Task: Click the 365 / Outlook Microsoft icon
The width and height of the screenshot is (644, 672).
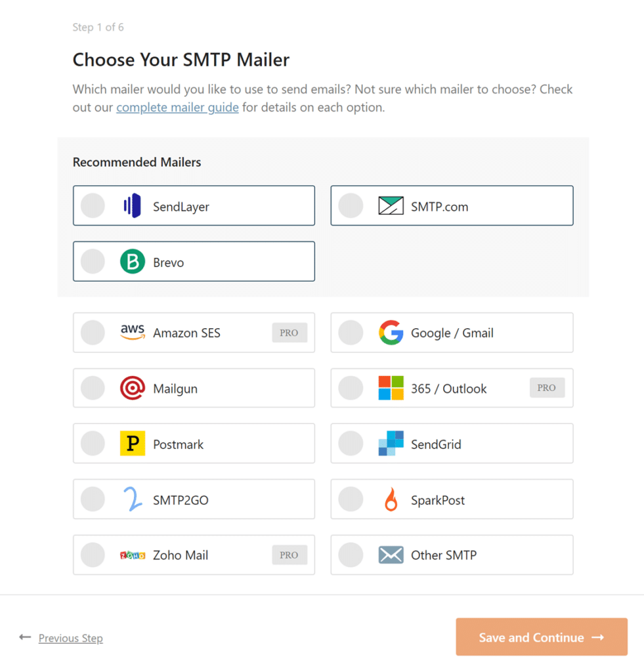Action: [x=391, y=388]
